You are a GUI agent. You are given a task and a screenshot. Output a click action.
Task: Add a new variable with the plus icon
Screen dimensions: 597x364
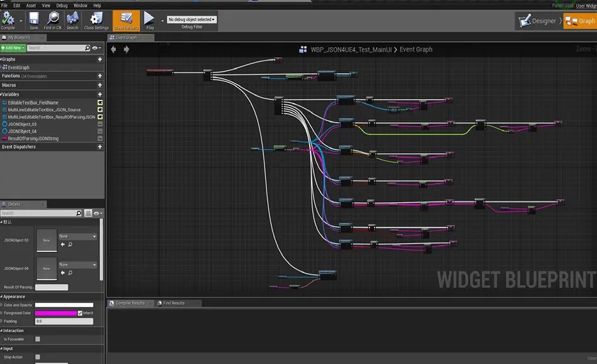pos(100,94)
